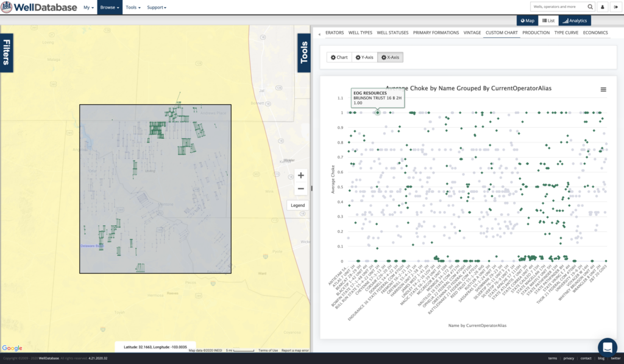Open the Support dropdown menu
The height and width of the screenshot is (364, 624).
157,7
